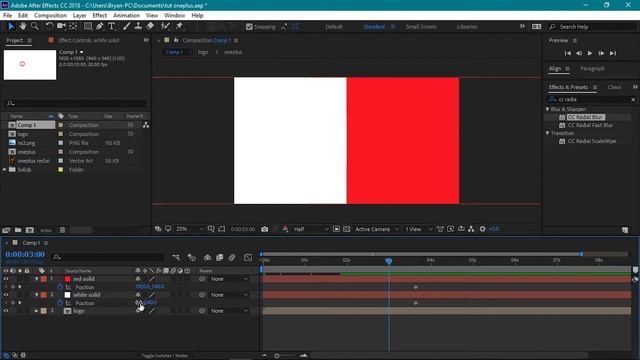This screenshot has width=640, height=360.
Task: Toggle the Snapping checkbox
Action: tap(249, 27)
